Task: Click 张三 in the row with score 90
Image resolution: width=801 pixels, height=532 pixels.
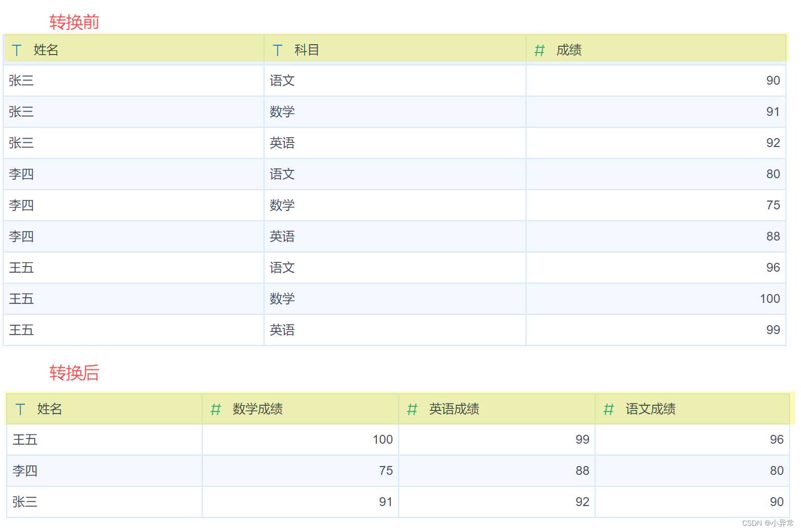Action: 21,81
